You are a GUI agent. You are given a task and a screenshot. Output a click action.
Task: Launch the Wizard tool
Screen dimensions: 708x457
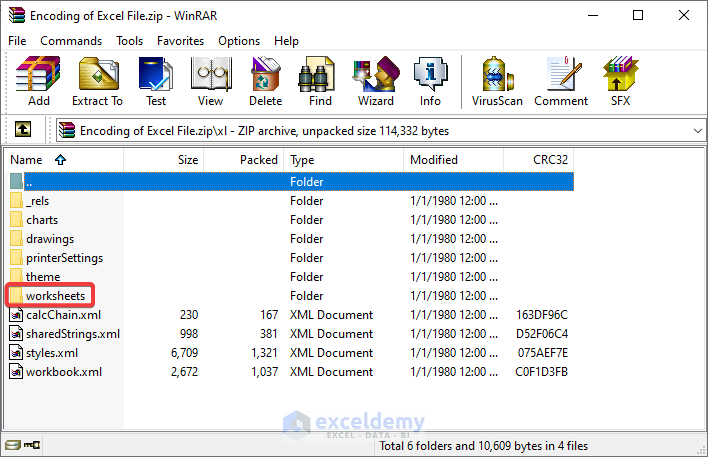tap(376, 82)
